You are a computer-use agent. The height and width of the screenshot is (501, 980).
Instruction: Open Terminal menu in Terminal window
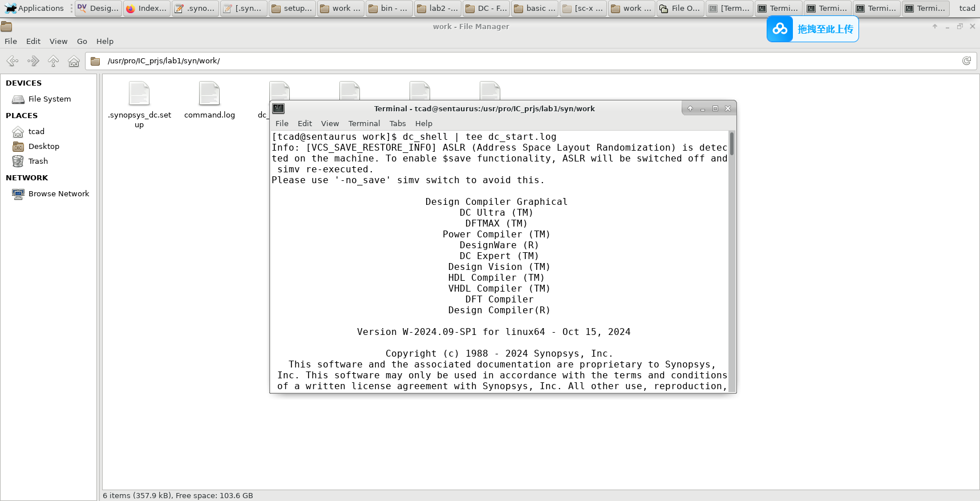tap(364, 123)
